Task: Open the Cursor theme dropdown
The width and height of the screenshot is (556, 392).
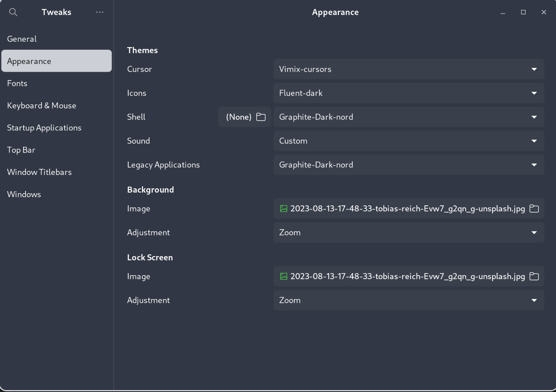Action: click(x=408, y=69)
